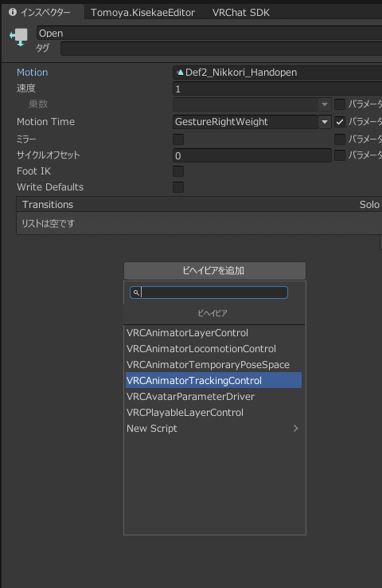The width and height of the screenshot is (382, 588).
Task: Click the behaviour search field
Action: click(209, 292)
